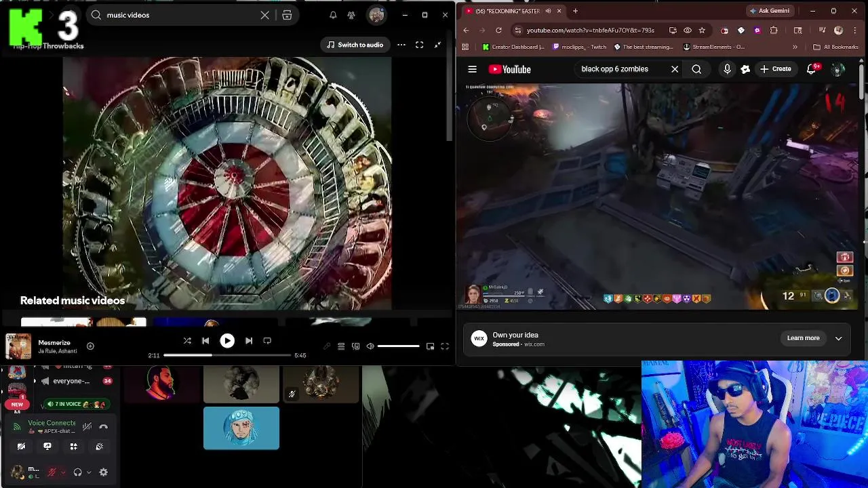868x488 pixels.
Task: Search YouTube with voice microphone
Action: coord(727,69)
